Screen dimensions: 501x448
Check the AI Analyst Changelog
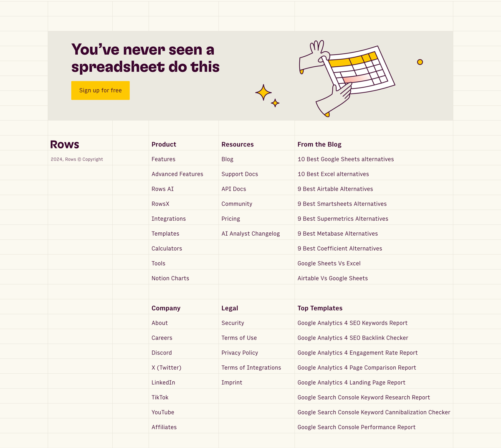(250, 233)
